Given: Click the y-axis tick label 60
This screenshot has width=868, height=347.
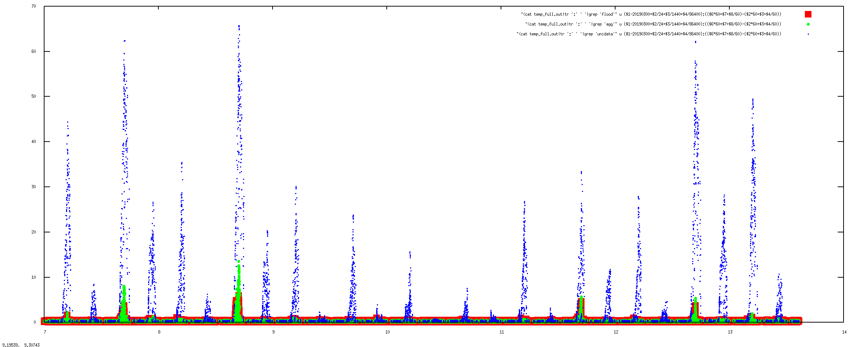Looking at the screenshot, I should tap(34, 51).
